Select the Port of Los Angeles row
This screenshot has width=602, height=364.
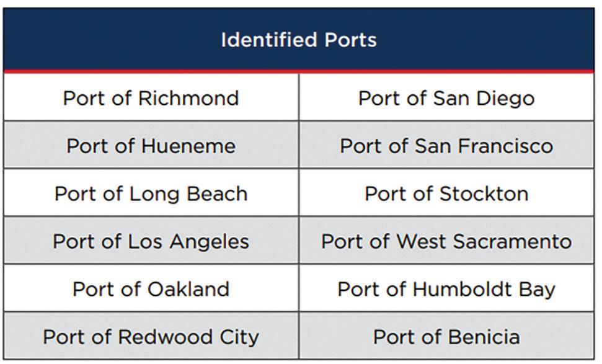(151, 241)
